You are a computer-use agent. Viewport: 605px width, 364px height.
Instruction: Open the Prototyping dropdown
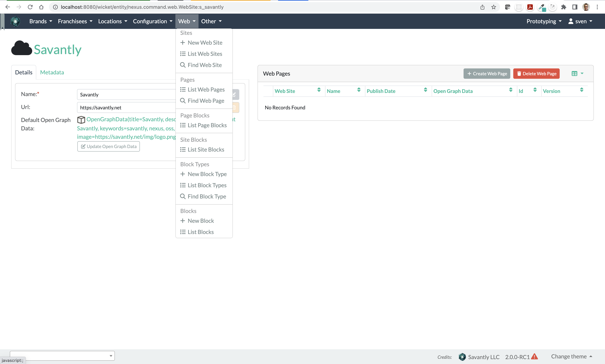544,21
